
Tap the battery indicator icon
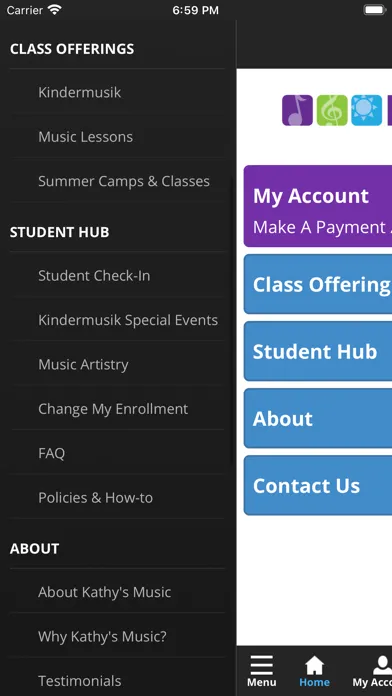375,10
